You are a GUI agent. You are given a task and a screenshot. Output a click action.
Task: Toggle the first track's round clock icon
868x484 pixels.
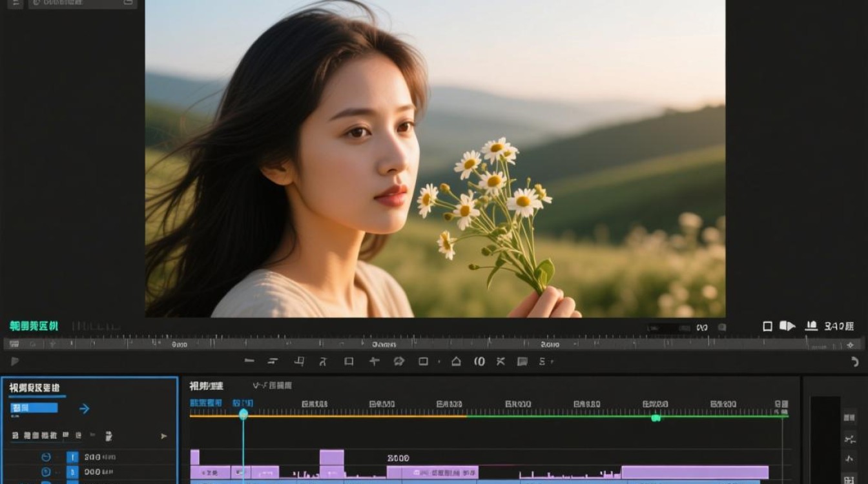(46, 457)
